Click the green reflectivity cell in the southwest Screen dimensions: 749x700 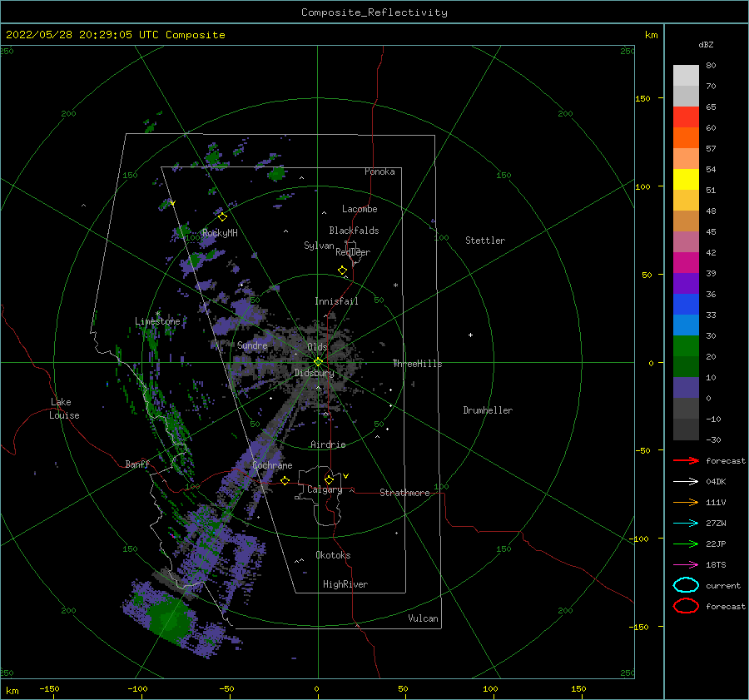pyautogui.click(x=169, y=620)
